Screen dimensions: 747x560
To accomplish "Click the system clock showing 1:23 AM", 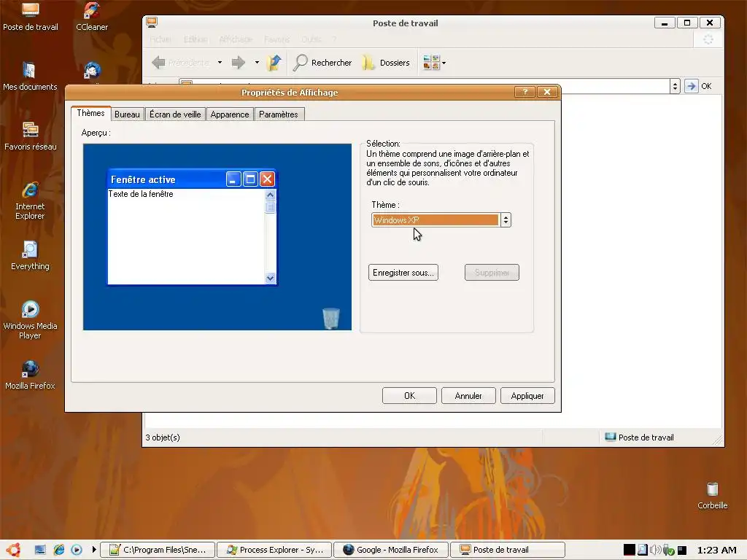I will [x=717, y=550].
